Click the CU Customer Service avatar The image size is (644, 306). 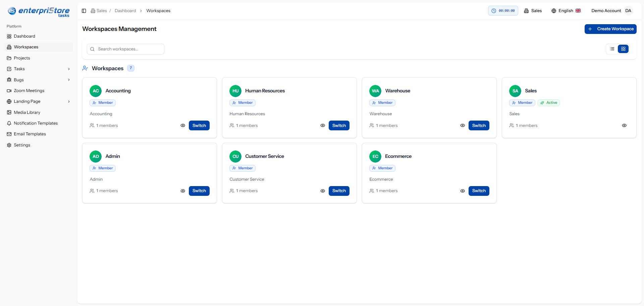click(235, 157)
